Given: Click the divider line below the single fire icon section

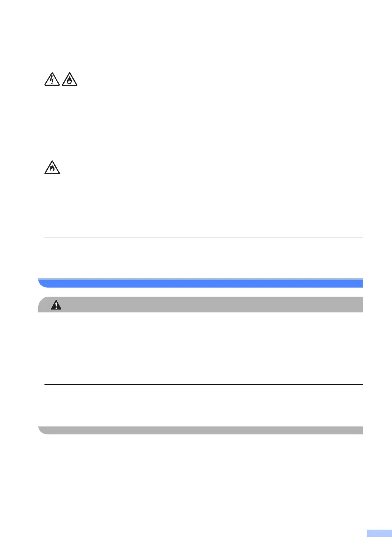Looking at the screenshot, I should (203, 238).
